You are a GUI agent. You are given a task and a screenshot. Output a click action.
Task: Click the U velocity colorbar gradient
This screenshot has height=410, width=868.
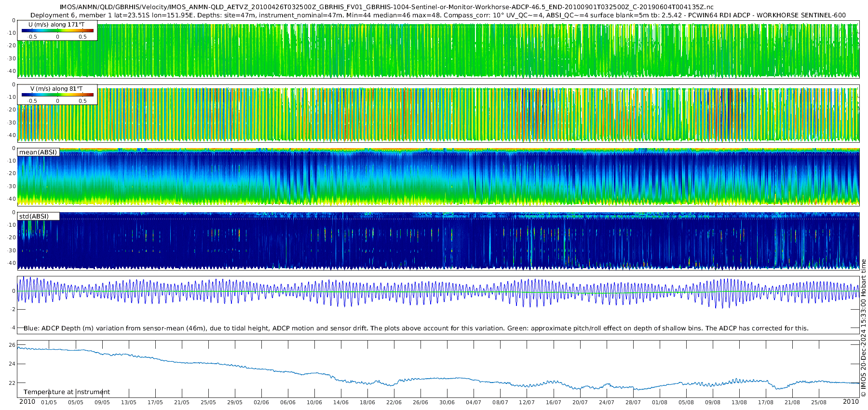(57, 30)
